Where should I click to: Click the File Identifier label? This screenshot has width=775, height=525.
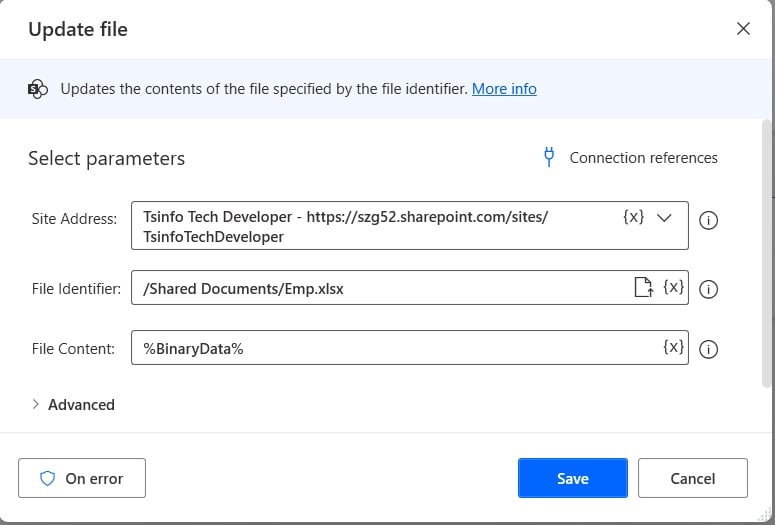pos(76,289)
